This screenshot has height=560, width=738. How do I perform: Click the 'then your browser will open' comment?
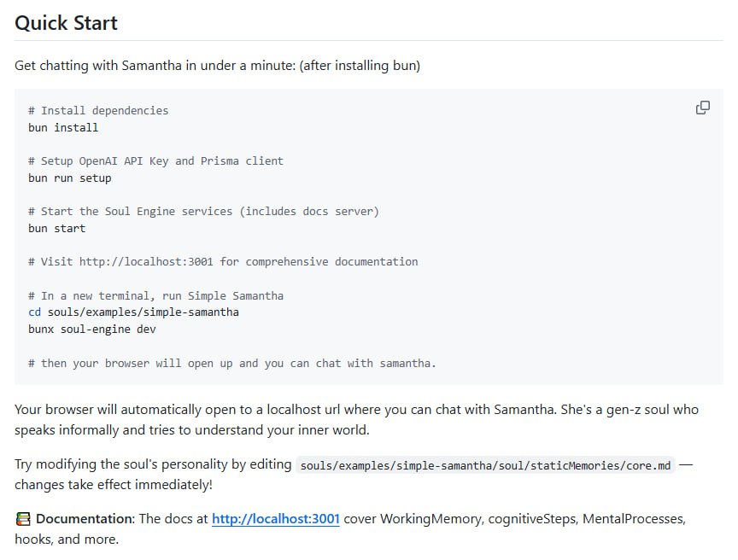tap(231, 363)
